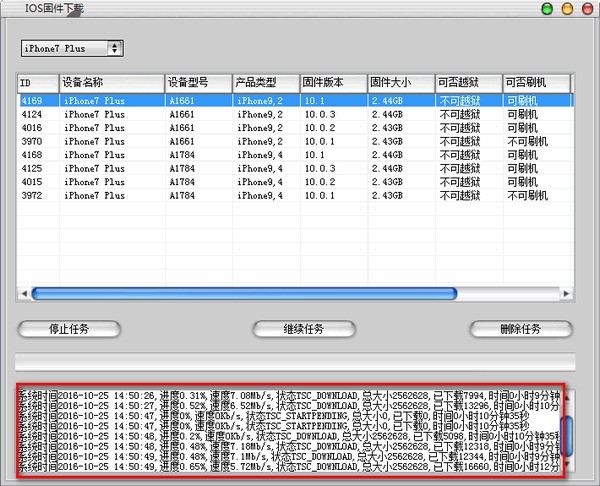Click the 固件大小 column header
Viewport: 600px width, 486px height.
tap(400, 82)
